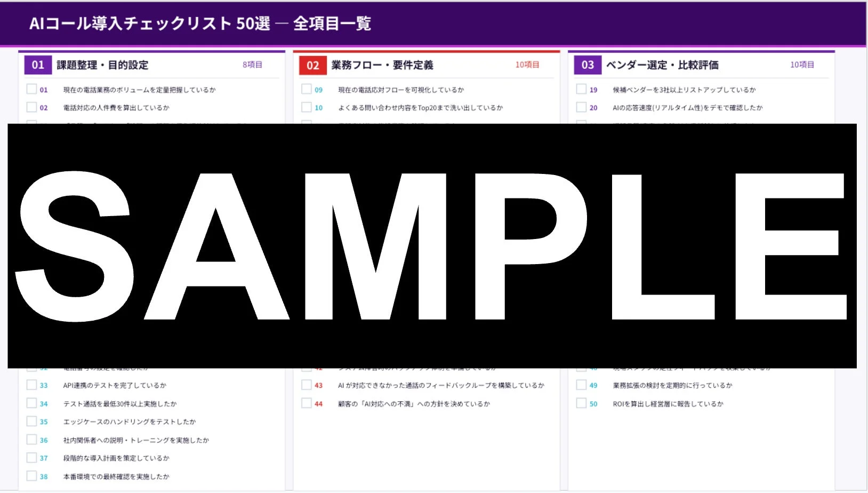Screen dimensions: 868x493
Task: Check item 44 about customer AI dissatisfaction policy
Action: (307, 403)
